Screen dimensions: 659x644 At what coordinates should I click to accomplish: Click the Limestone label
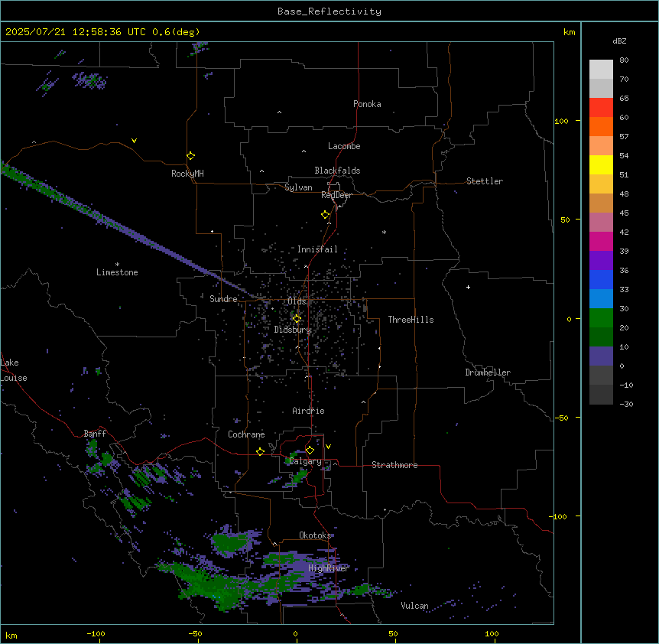click(x=117, y=272)
